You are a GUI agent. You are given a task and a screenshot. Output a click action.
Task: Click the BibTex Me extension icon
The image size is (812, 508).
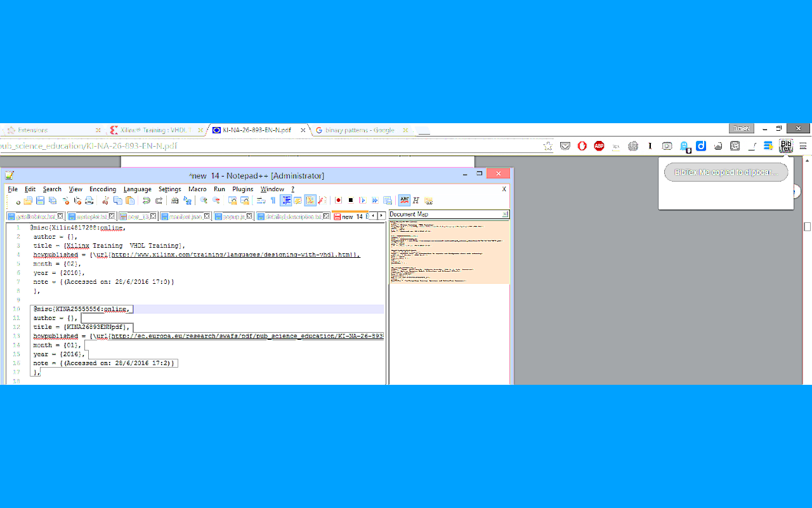click(786, 146)
